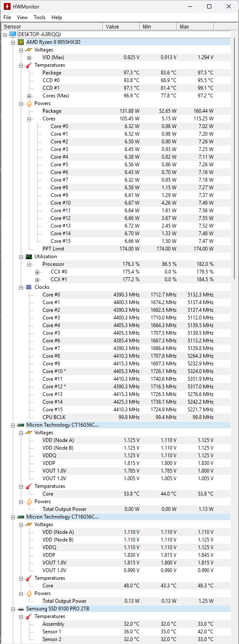Screen dimensions: 239x644
Task: Click the Min column header
Action: coord(158,26)
